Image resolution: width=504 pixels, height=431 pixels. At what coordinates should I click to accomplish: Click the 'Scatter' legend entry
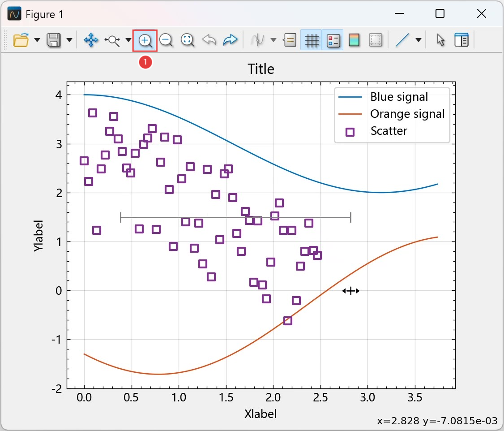click(389, 131)
